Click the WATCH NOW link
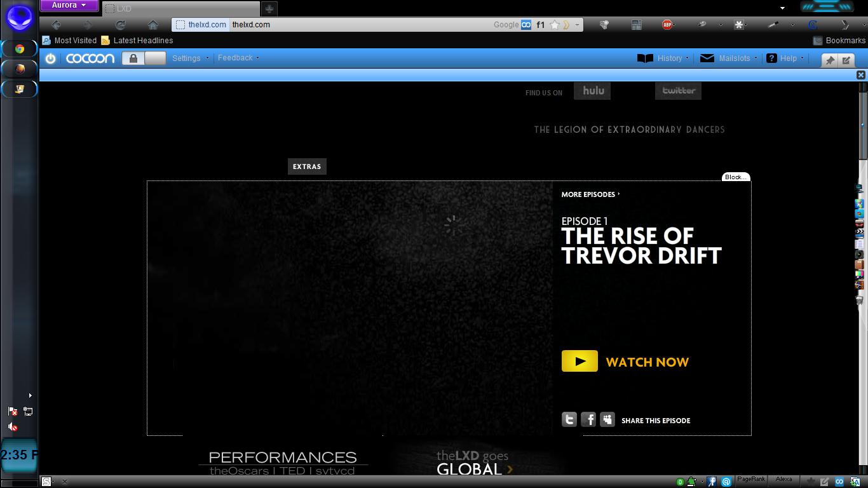This screenshot has height=488, width=868. [x=648, y=362]
